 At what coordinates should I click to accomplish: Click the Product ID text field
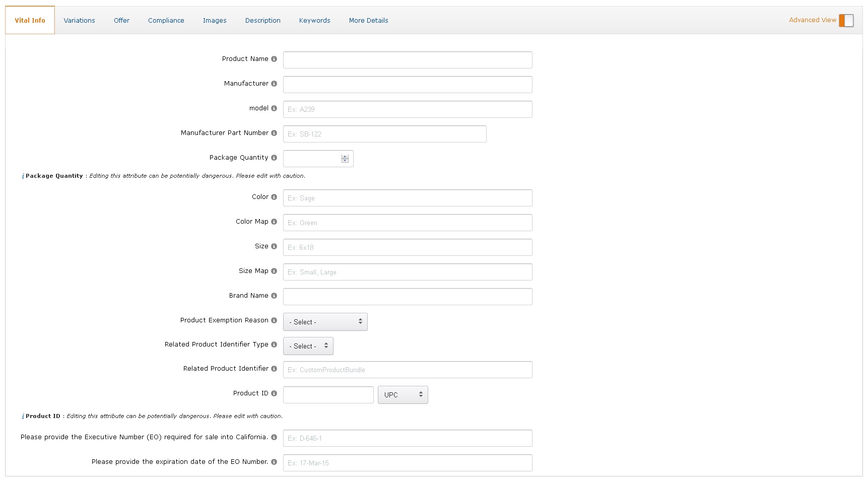tap(328, 395)
